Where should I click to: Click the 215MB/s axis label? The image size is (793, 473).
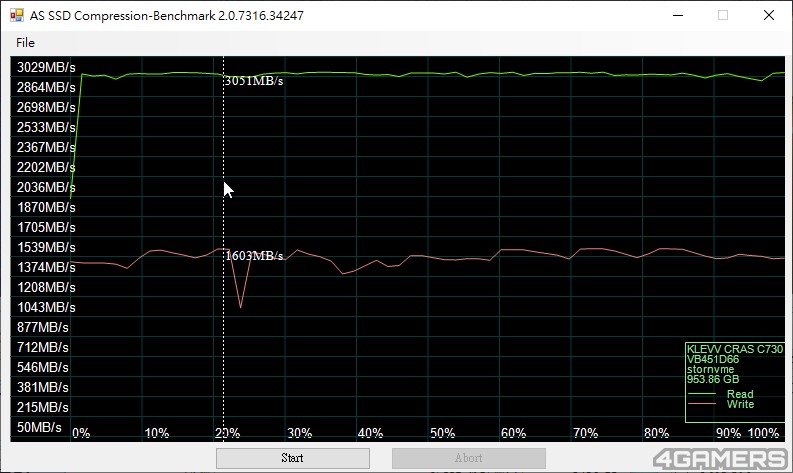click(42, 407)
